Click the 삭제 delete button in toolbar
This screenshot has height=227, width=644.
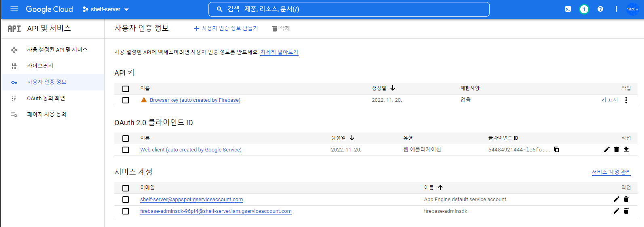point(281,28)
